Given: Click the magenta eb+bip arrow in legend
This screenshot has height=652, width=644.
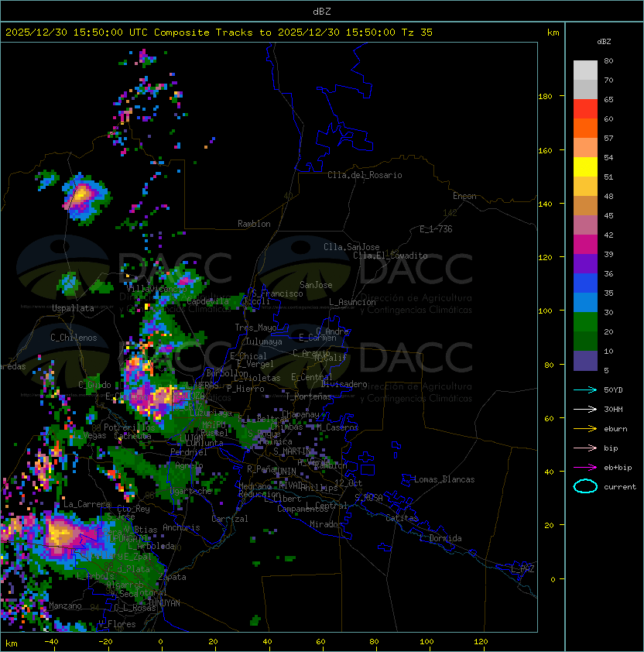Looking at the screenshot, I should (x=585, y=468).
